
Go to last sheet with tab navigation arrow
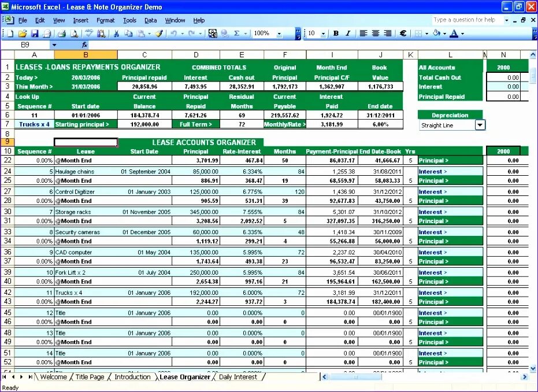click(x=31, y=377)
